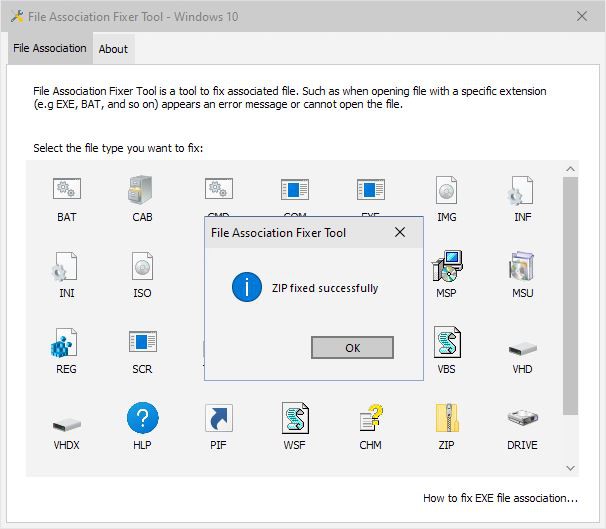
Task: Click the SCR screensaver file icon
Action: 143,342
